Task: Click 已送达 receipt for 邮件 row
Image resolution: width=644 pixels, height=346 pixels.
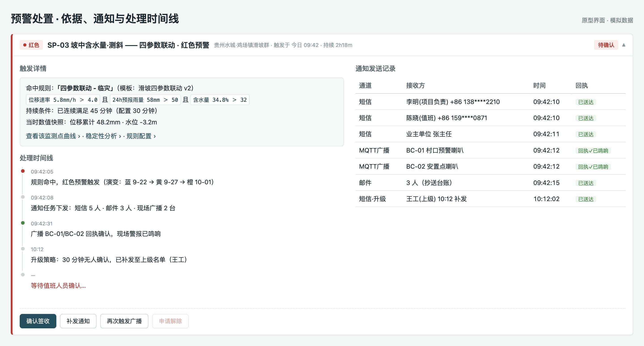Action: [x=586, y=183]
